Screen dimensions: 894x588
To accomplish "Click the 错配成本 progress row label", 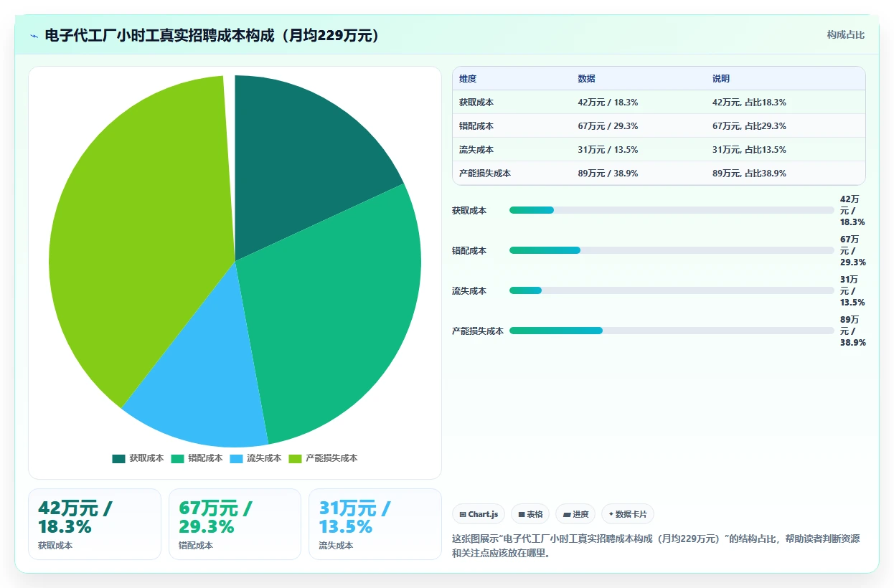I will tap(469, 250).
